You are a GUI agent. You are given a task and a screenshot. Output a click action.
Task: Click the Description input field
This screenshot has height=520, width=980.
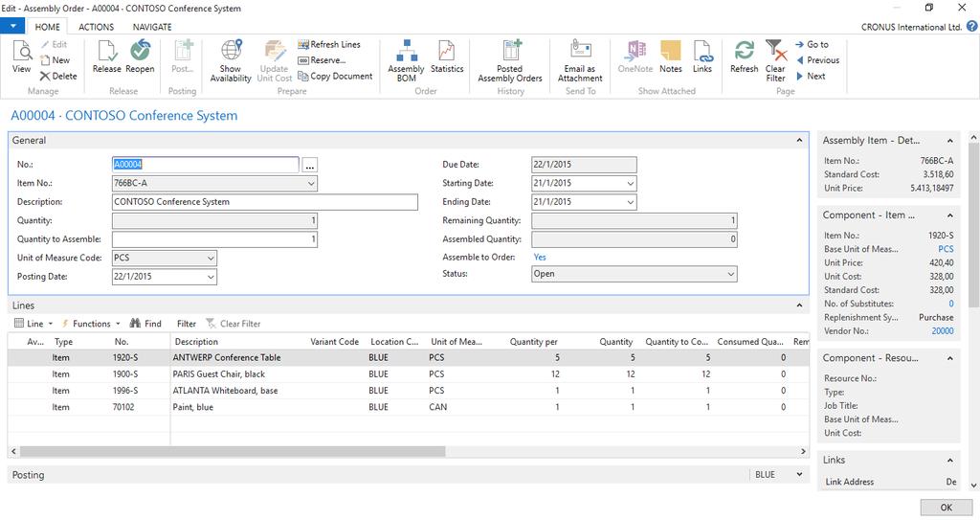265,202
